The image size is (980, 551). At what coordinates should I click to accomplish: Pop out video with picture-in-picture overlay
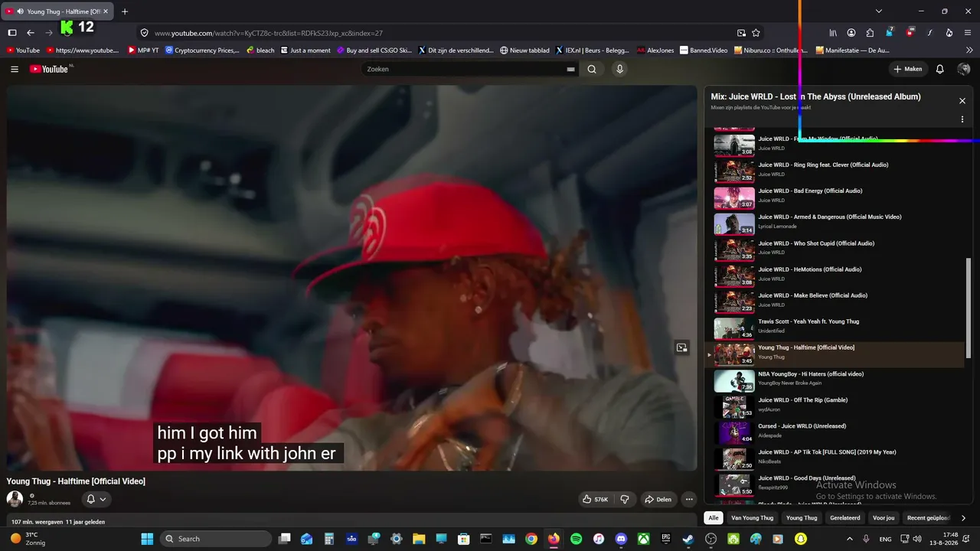coord(681,347)
